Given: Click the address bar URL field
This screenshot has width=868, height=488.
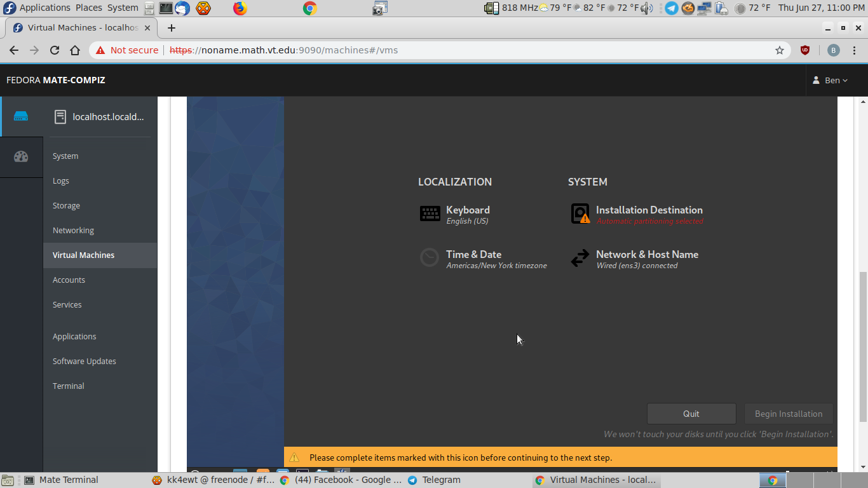Looking at the screenshot, I should pyautogui.click(x=438, y=50).
